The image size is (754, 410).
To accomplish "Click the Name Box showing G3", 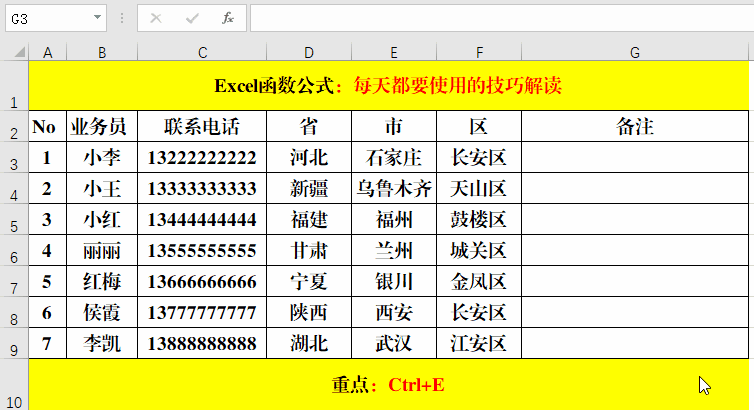I will tap(56, 18).
